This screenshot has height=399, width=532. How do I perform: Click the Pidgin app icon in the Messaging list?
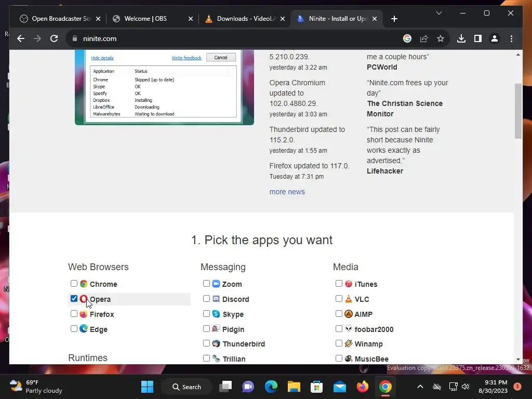tap(216, 329)
